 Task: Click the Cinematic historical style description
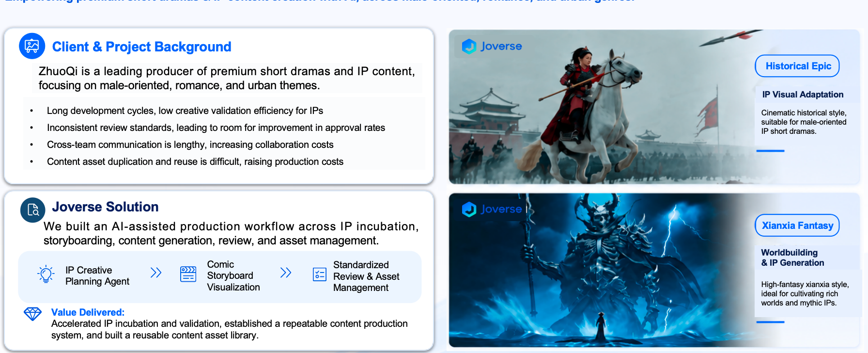[x=804, y=122]
